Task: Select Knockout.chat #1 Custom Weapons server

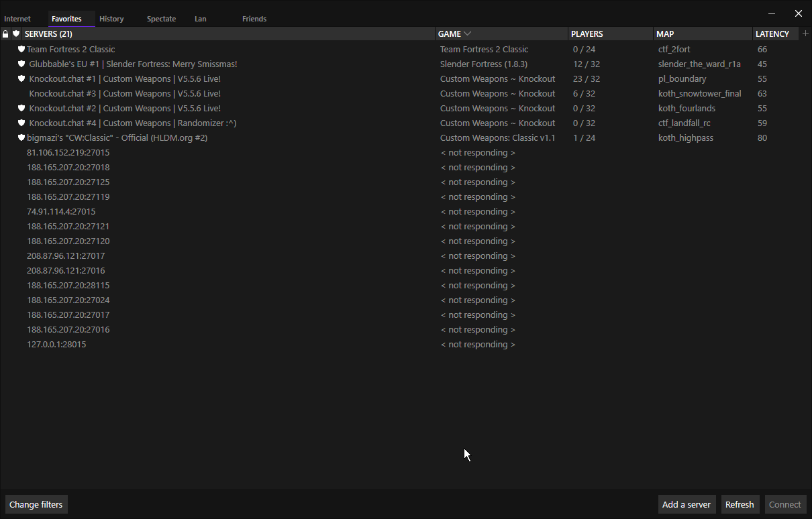Action: click(x=400, y=78)
